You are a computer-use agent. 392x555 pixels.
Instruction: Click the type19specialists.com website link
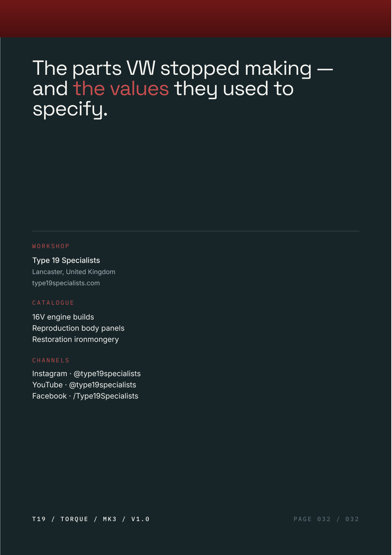(x=66, y=283)
